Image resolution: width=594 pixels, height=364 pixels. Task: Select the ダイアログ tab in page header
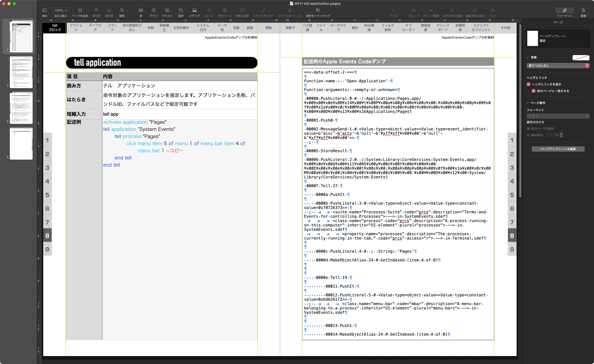coord(95,28)
